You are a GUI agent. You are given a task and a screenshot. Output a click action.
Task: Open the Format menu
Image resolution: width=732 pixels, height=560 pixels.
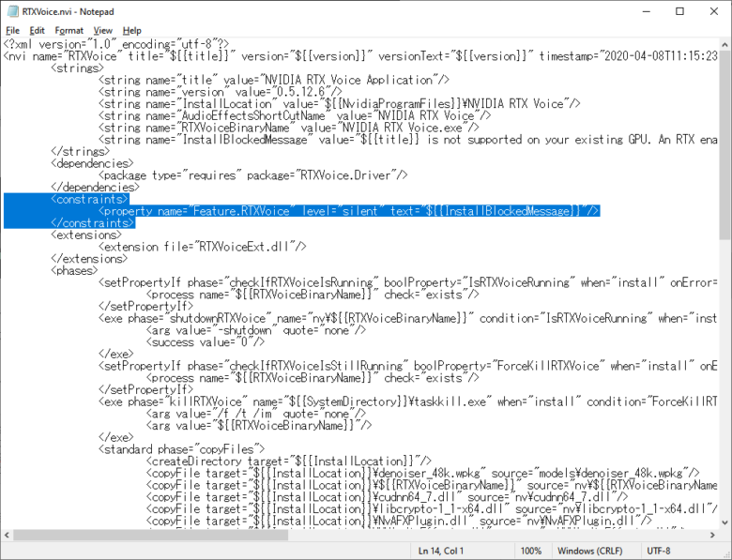click(69, 31)
